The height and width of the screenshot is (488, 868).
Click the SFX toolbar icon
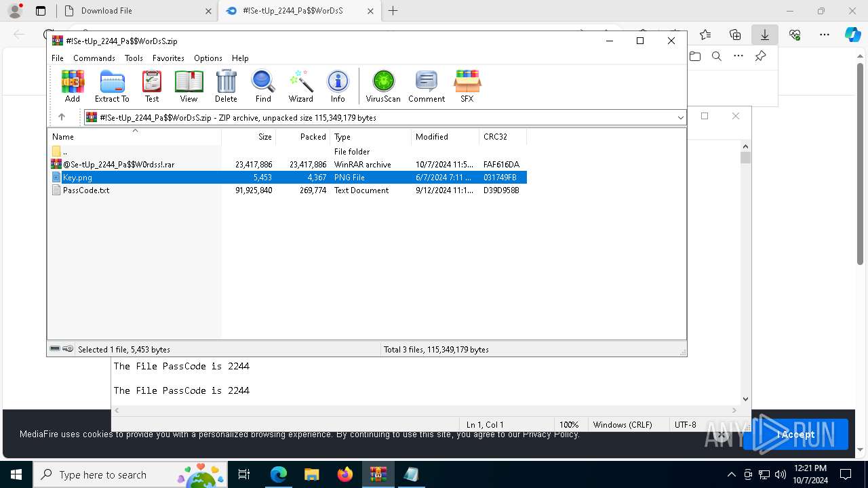pos(467,86)
